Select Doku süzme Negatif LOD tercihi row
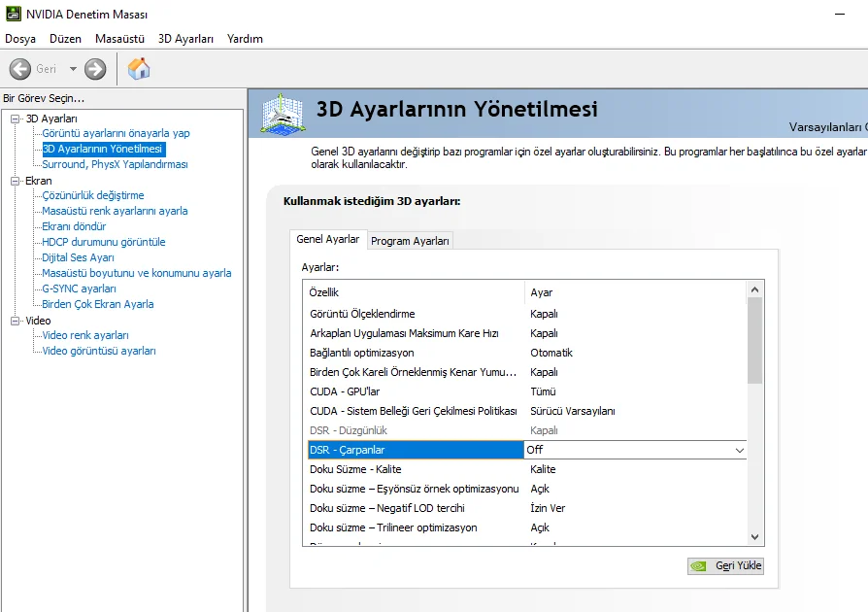Viewport: 868px width, 612px height. 525,508
